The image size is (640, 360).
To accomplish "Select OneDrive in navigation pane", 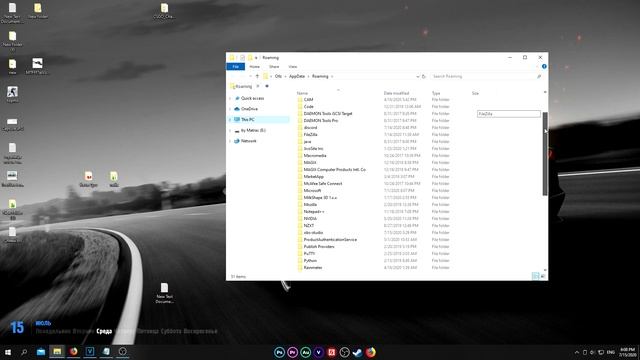I will pos(249,109).
